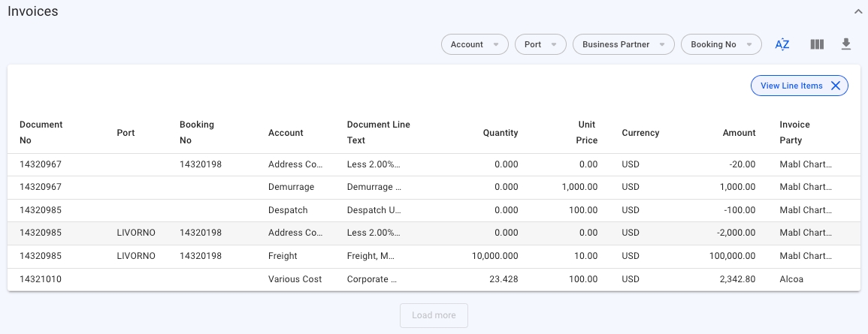Click the Load more button
Screen dimensions: 868x334
click(434, 315)
